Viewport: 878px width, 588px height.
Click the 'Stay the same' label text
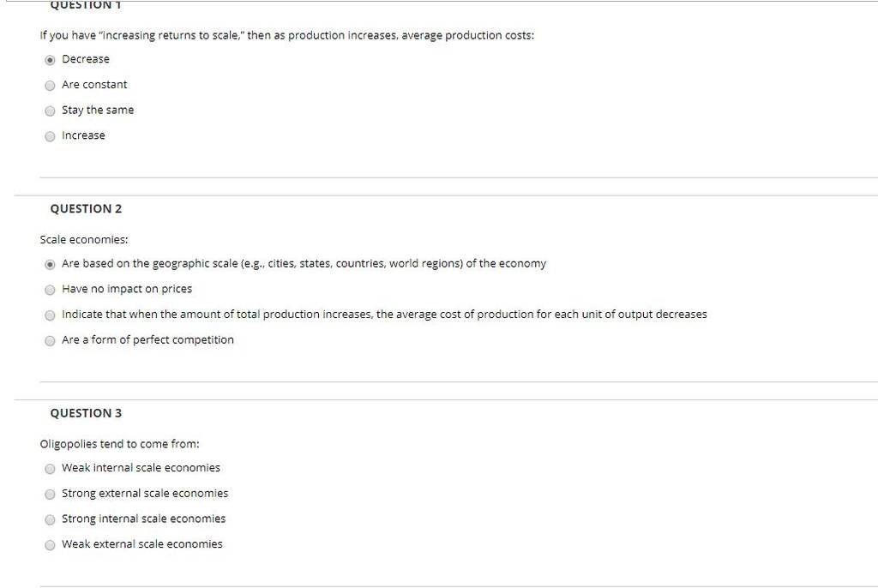pos(98,110)
